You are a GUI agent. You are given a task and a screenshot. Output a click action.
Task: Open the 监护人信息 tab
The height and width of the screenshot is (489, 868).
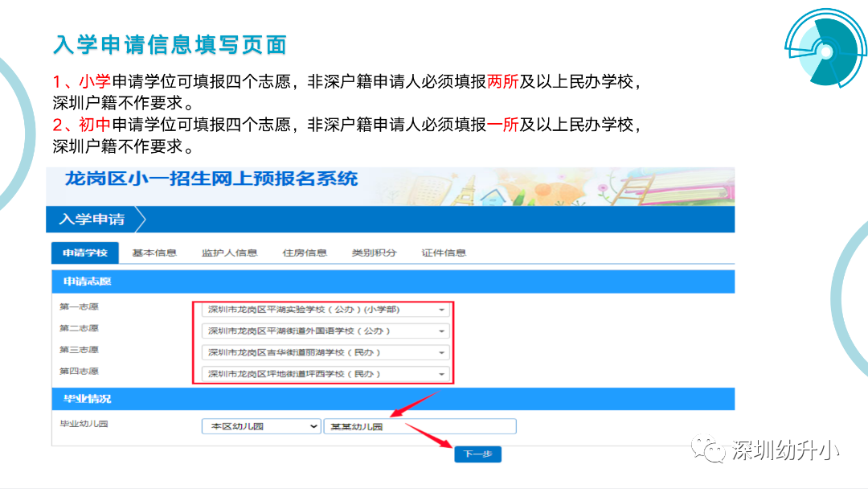pos(229,253)
